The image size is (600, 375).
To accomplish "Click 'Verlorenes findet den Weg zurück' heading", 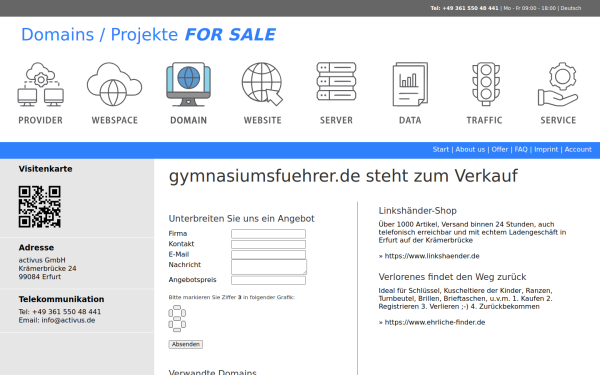I will click(452, 277).
